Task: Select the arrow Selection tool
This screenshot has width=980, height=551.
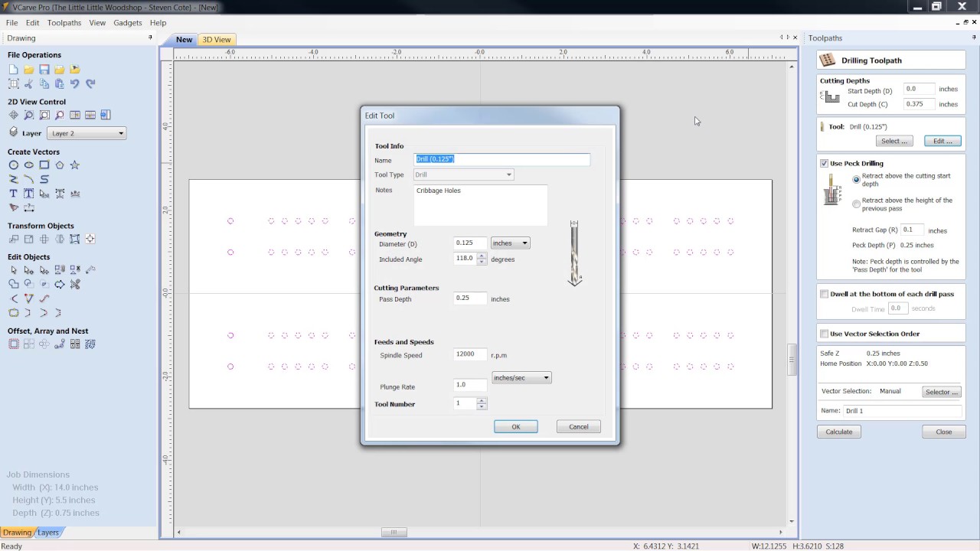Action: click(13, 270)
